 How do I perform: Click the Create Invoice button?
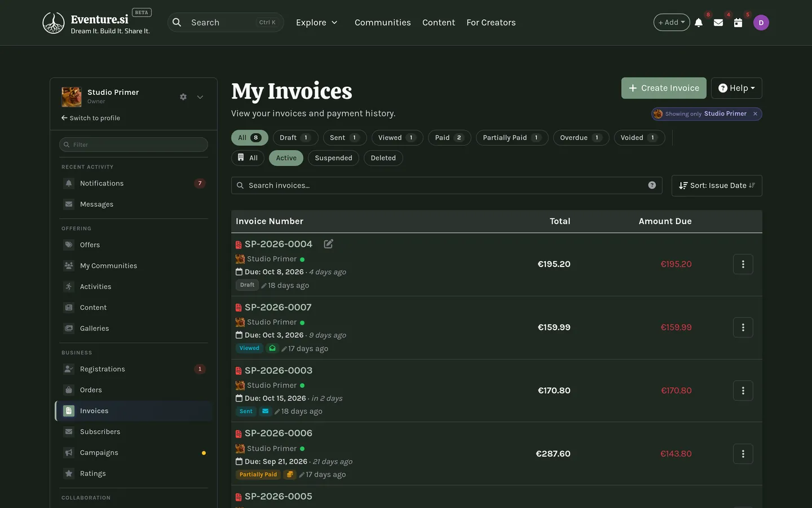pyautogui.click(x=664, y=88)
